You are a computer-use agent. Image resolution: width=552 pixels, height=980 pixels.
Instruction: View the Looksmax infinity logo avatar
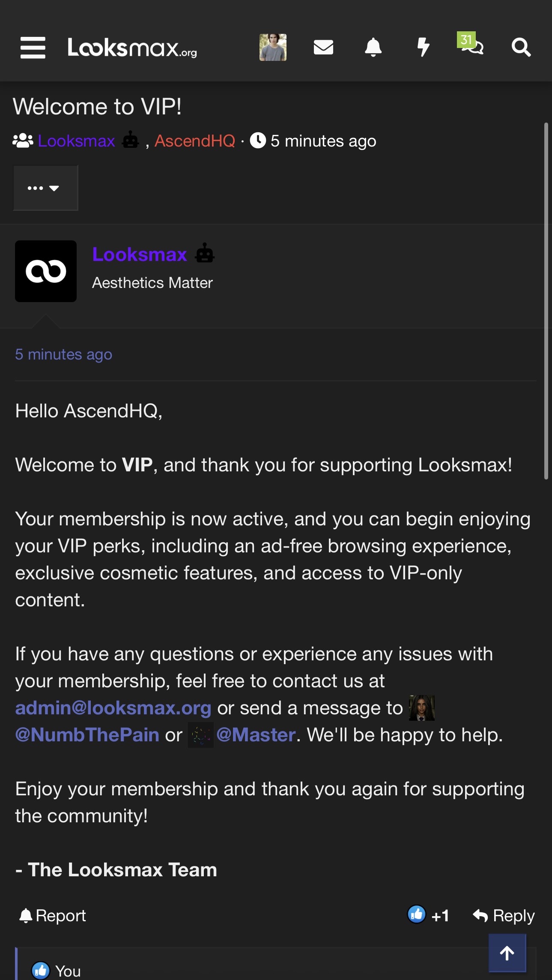(46, 271)
